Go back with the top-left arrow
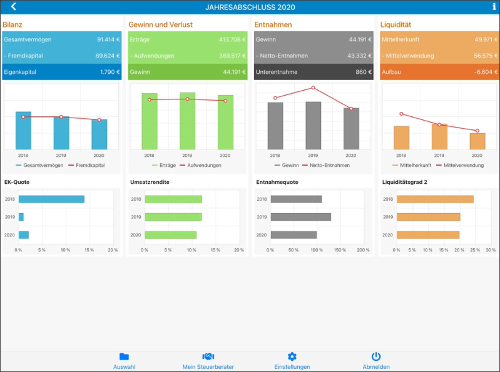Image resolution: width=500 pixels, height=372 pixels. coord(13,6)
